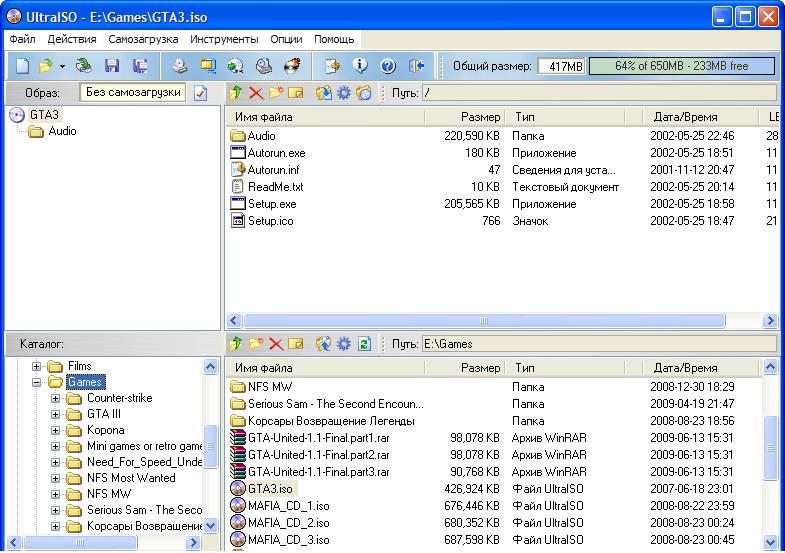Sort image files by Имя файла header
Image resolution: width=785 pixels, height=553 pixels.
pos(325,117)
